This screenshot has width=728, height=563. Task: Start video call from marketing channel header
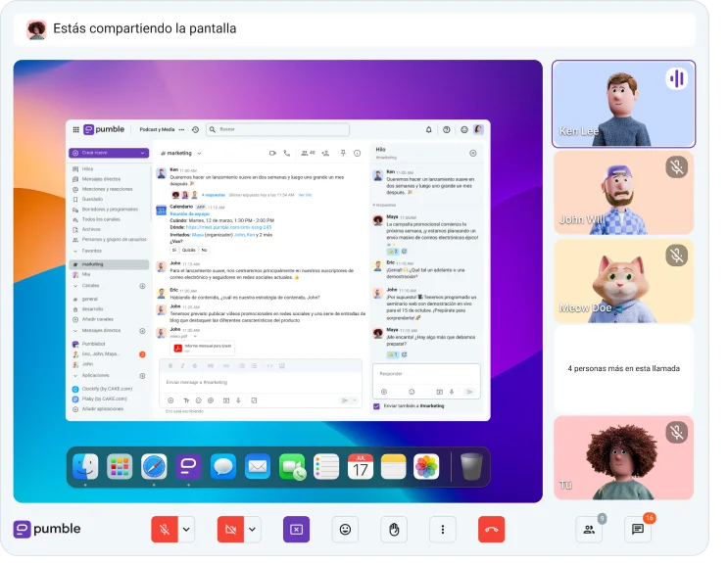[x=272, y=153]
